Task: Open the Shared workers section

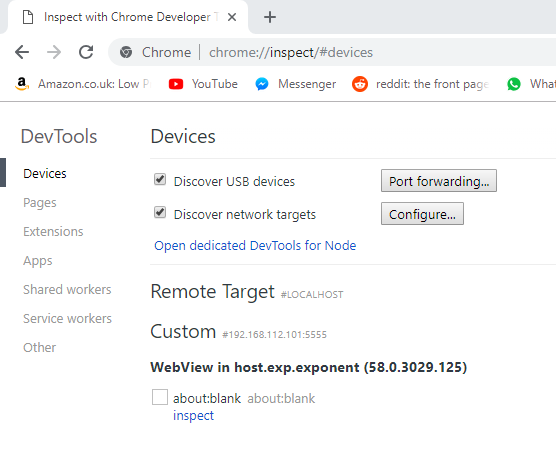Action: (67, 289)
